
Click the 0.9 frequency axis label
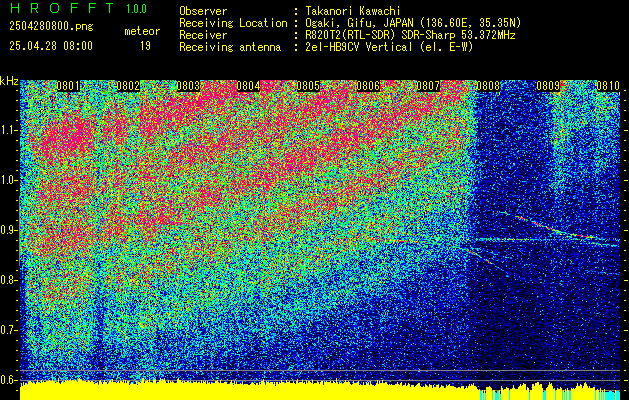8,230
